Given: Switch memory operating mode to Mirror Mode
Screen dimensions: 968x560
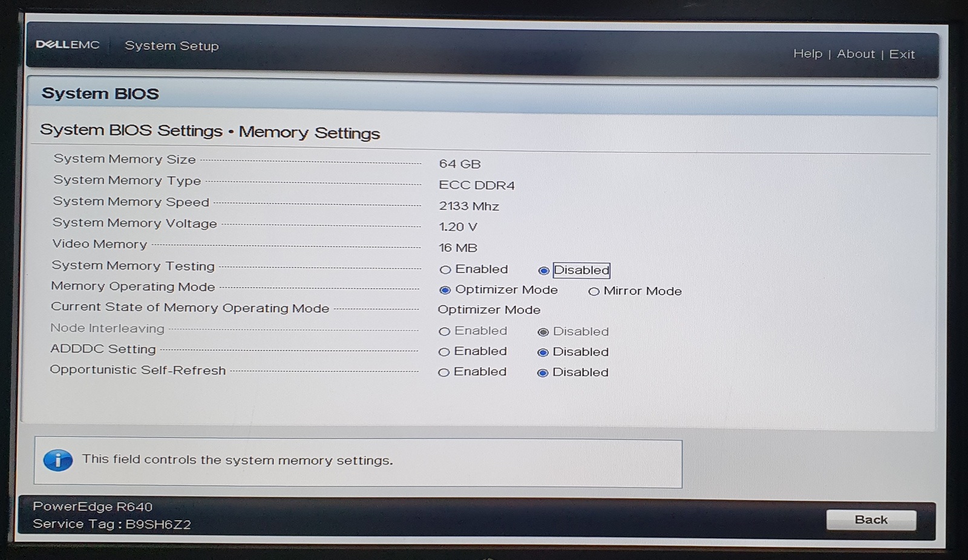Looking at the screenshot, I should click(x=594, y=291).
